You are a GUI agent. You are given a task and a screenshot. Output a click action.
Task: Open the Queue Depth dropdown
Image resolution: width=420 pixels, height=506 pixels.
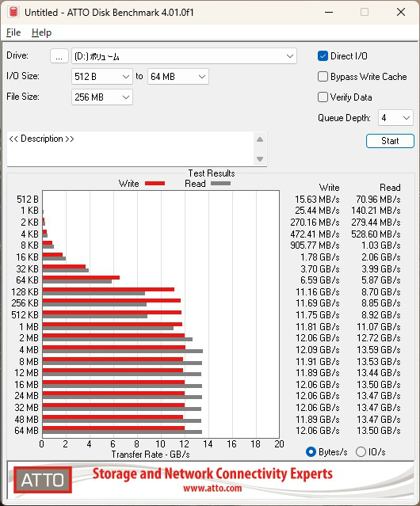(x=395, y=118)
